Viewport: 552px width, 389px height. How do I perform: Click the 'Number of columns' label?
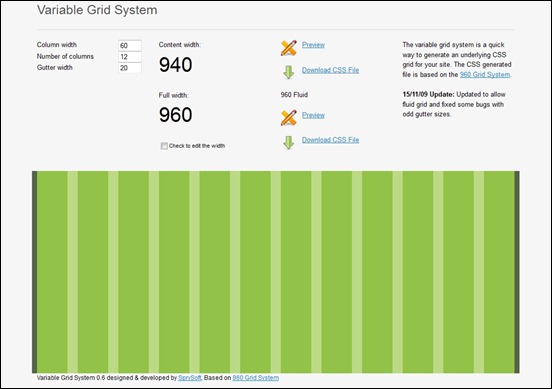click(x=65, y=56)
